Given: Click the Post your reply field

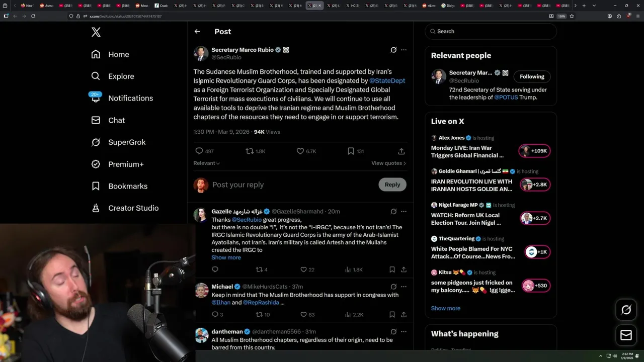Looking at the screenshot, I should click(292, 185).
